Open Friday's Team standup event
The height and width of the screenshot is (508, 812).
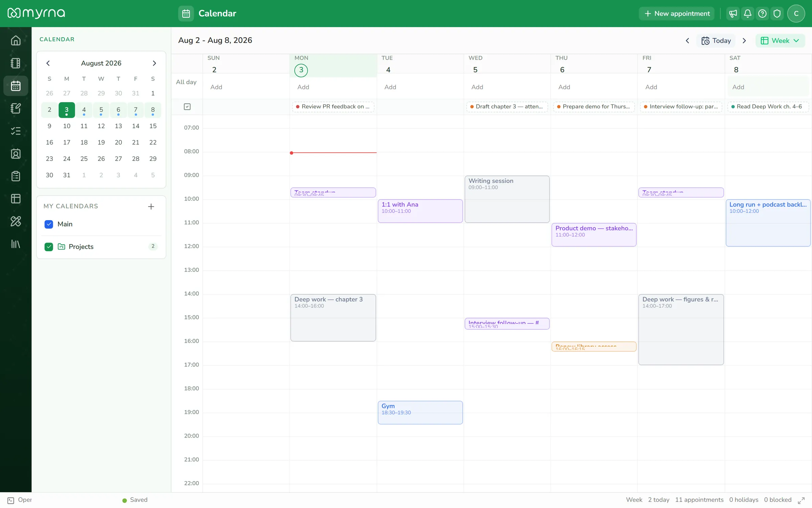tap(681, 192)
